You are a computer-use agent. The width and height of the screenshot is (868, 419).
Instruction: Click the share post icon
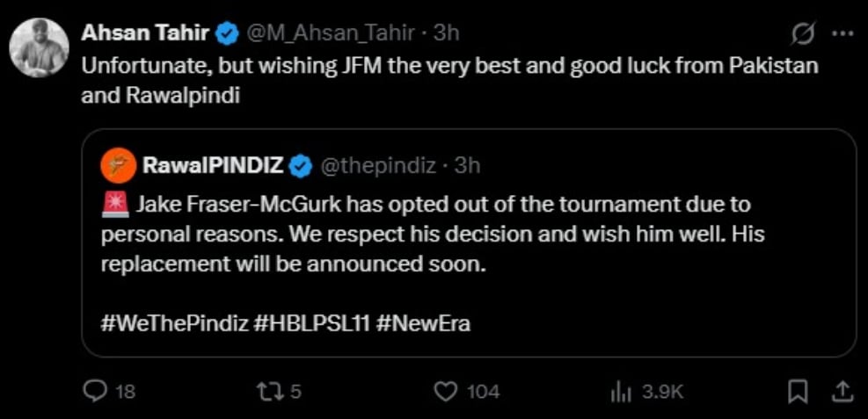(x=842, y=392)
